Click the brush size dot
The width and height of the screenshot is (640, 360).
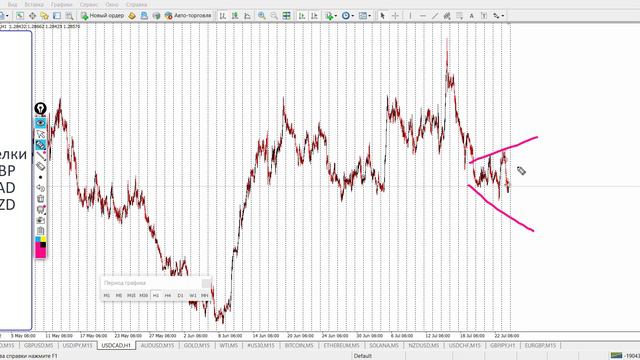click(40, 177)
